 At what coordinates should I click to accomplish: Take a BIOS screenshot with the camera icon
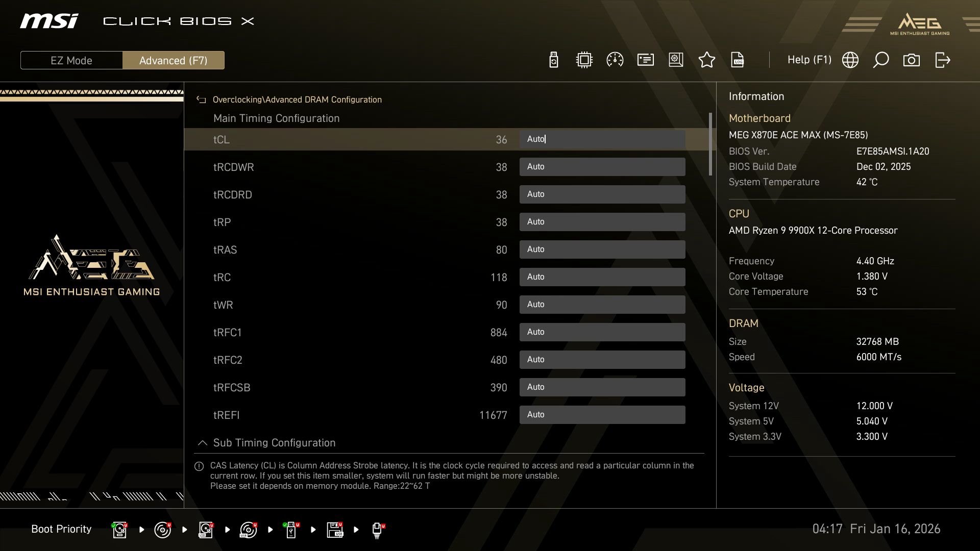coord(911,60)
